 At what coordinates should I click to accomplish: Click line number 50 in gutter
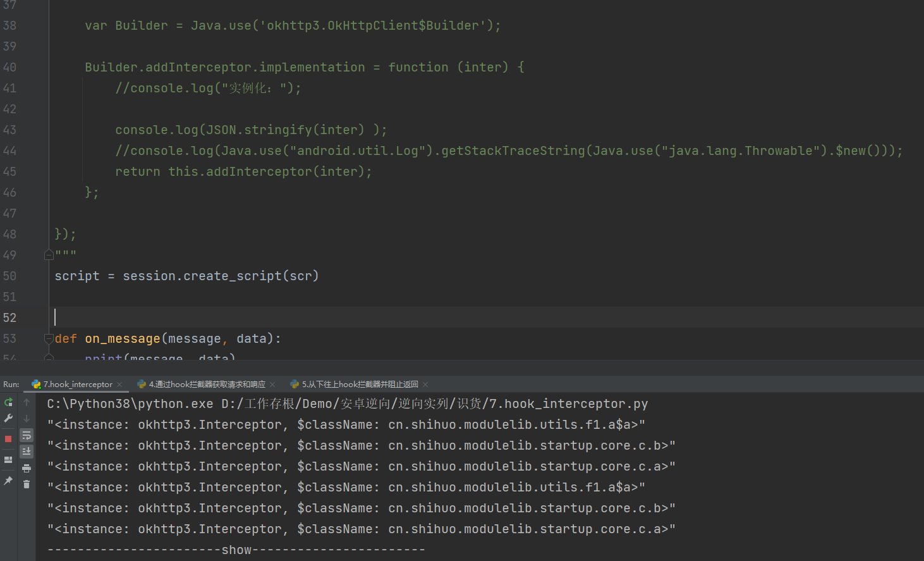pyautogui.click(x=9, y=276)
